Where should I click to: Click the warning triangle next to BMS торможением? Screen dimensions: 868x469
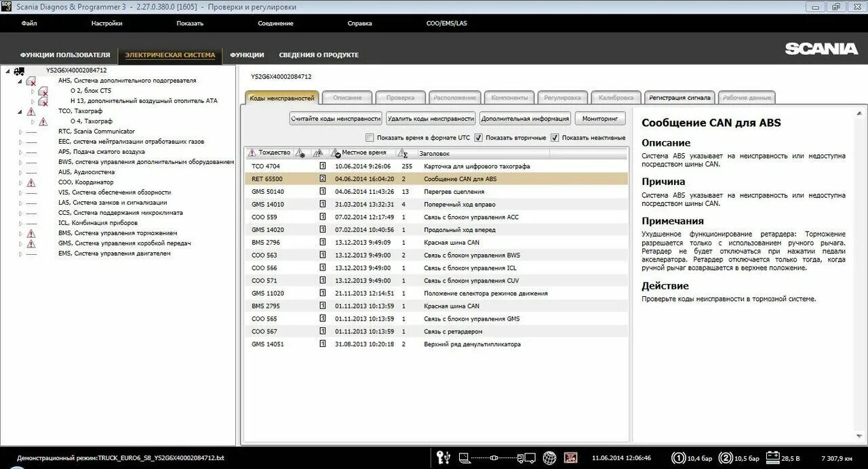[31, 233]
